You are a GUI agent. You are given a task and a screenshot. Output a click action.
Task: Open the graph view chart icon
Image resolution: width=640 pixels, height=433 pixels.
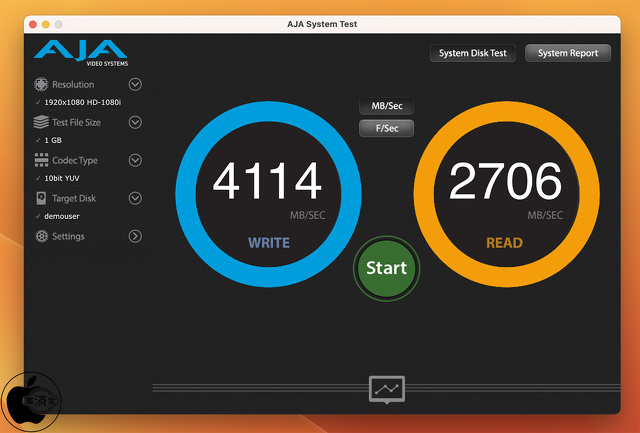click(387, 390)
